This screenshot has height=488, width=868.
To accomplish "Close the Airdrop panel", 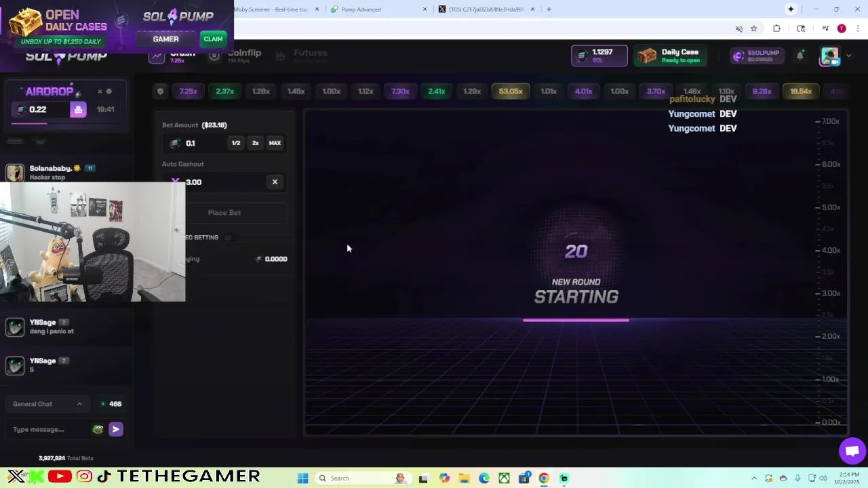I will 100,91.
